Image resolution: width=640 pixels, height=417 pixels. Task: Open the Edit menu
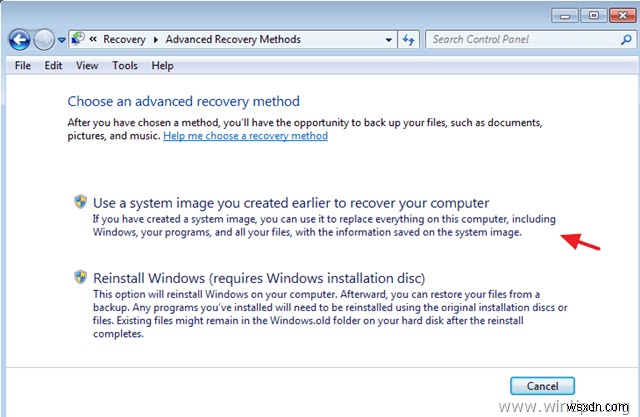(x=53, y=66)
